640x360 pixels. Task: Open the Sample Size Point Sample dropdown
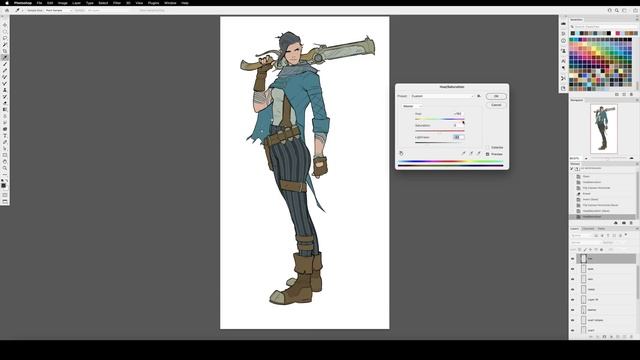point(58,10)
